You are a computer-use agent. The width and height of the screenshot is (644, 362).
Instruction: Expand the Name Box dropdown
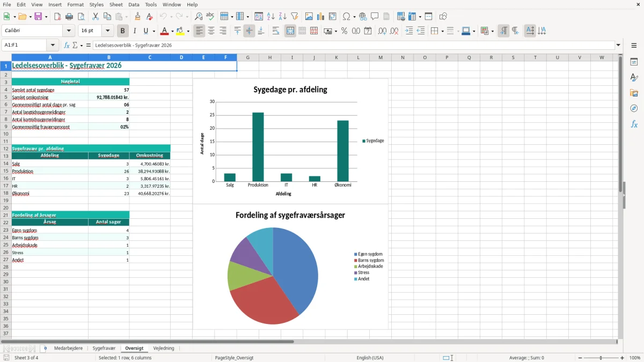[53, 45]
